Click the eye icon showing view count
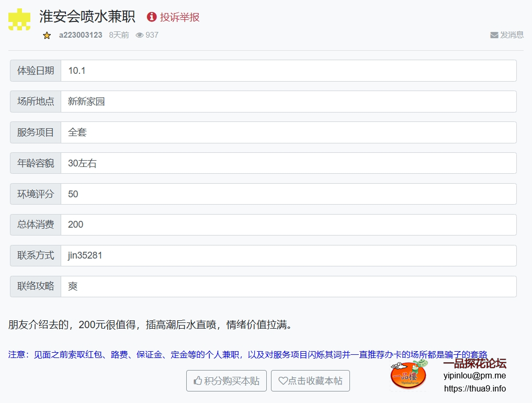 (x=139, y=35)
